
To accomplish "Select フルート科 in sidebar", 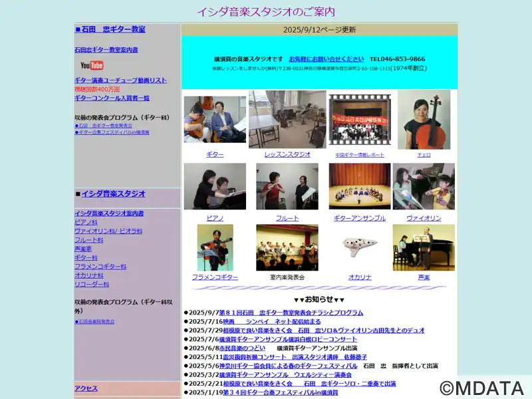I will [x=89, y=240].
